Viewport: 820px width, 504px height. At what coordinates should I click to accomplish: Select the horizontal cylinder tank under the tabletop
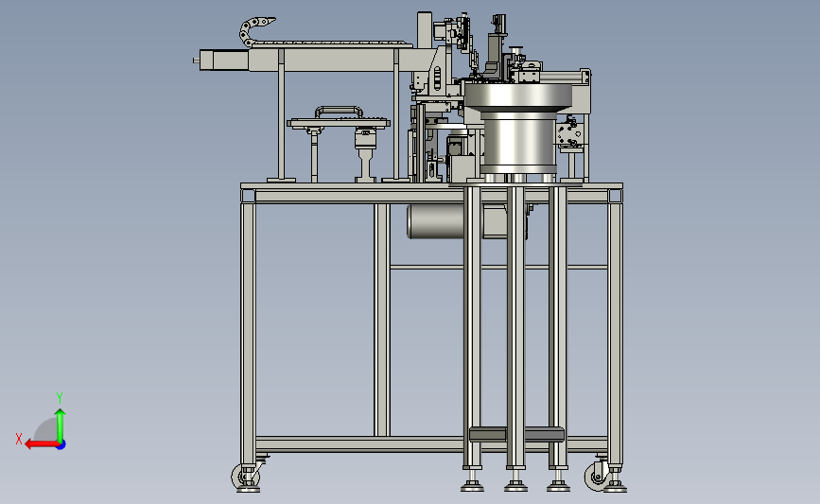[435, 221]
